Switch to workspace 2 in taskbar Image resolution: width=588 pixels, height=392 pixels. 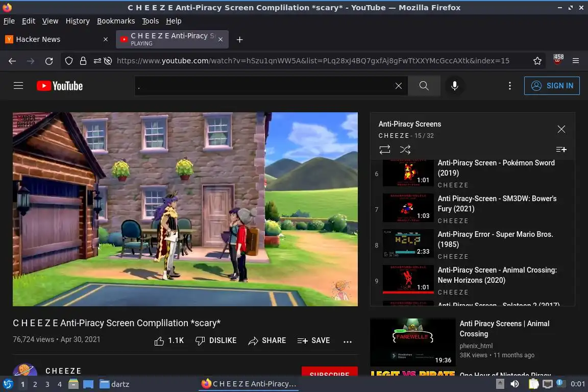point(35,384)
